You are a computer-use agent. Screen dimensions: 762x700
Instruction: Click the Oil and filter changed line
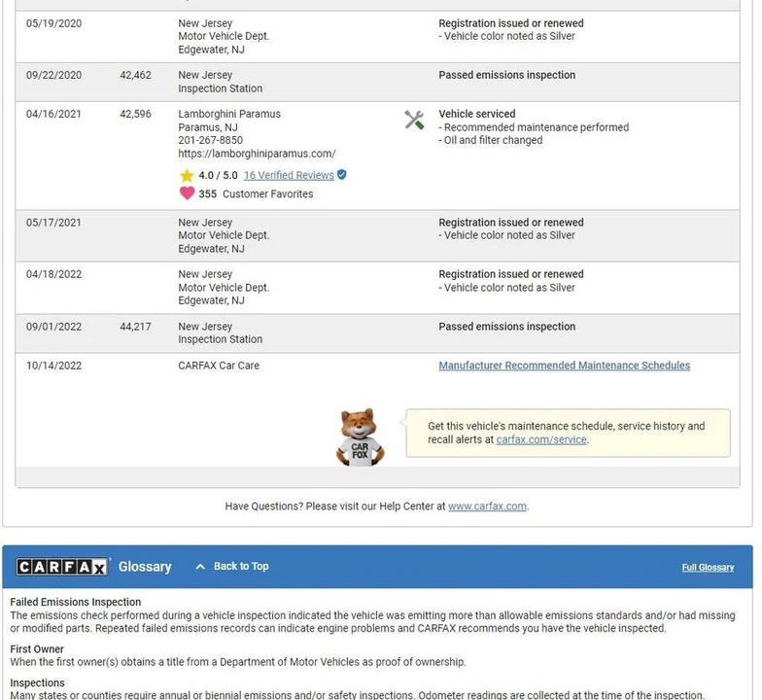coord(490,140)
